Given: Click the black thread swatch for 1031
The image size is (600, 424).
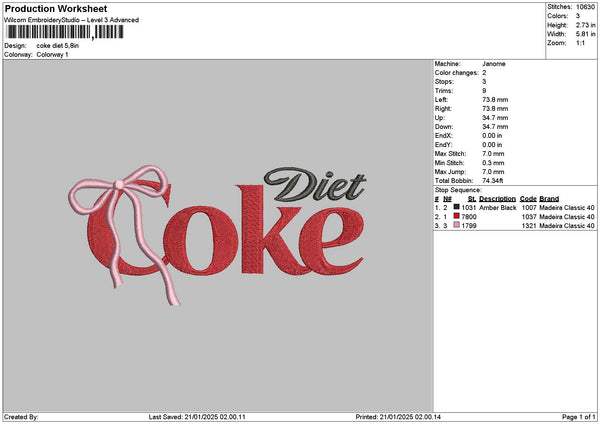Looking at the screenshot, I should tap(456, 207).
